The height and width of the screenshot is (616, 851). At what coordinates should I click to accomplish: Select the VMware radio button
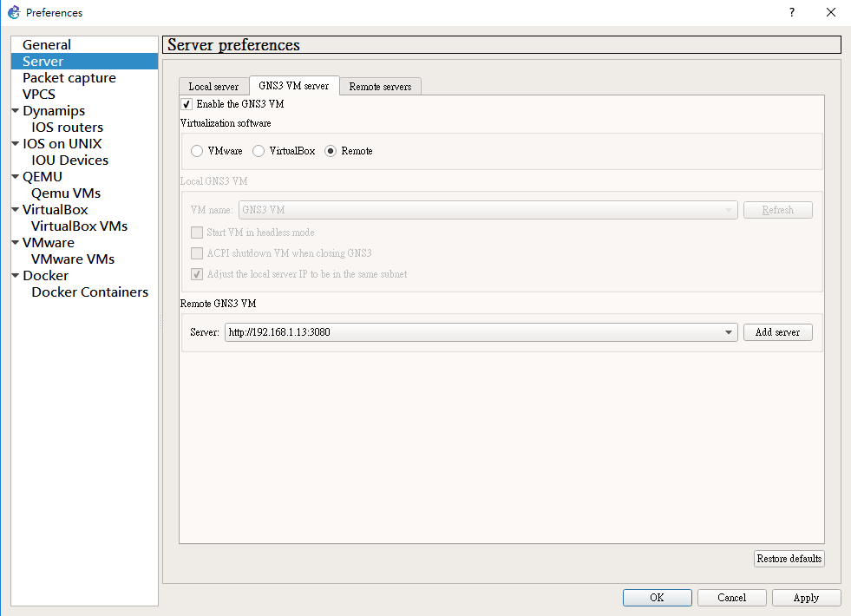[x=197, y=151]
